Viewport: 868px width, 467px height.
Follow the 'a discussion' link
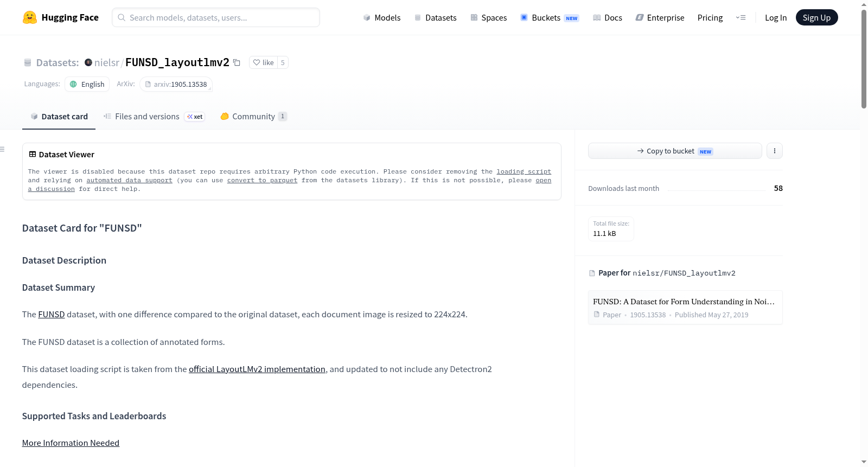[52, 189]
